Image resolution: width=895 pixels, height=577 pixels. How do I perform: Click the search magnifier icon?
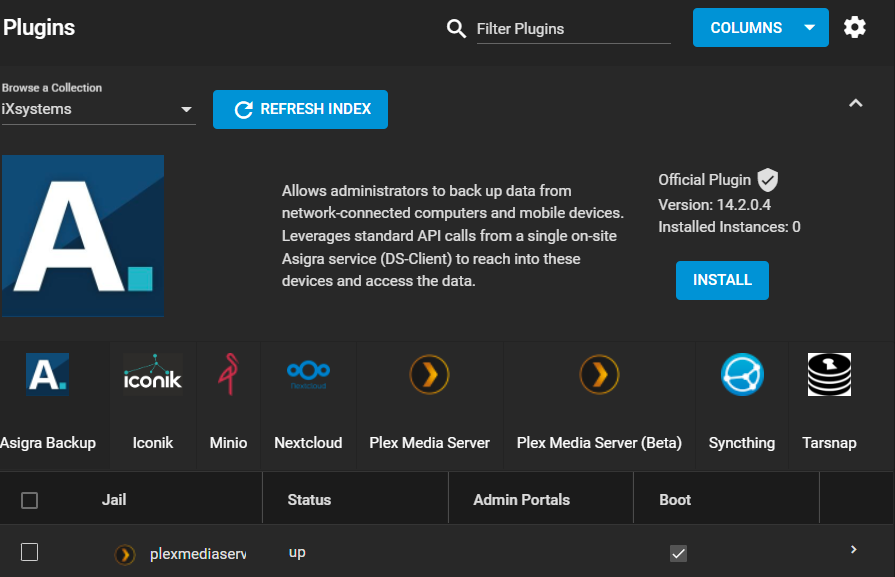456,28
